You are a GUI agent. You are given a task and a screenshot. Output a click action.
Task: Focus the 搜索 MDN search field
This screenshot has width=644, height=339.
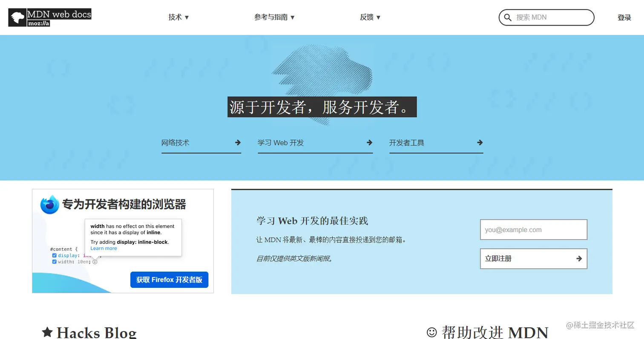point(546,17)
